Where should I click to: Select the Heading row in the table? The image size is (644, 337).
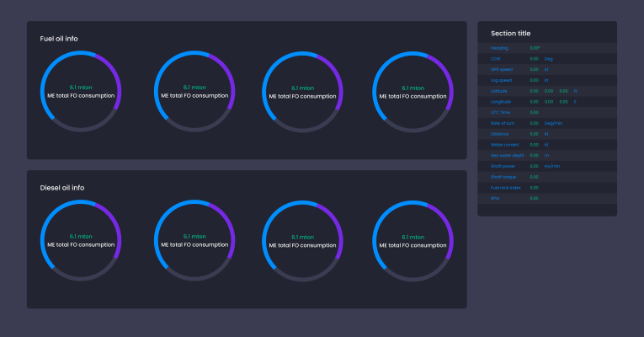click(x=546, y=48)
